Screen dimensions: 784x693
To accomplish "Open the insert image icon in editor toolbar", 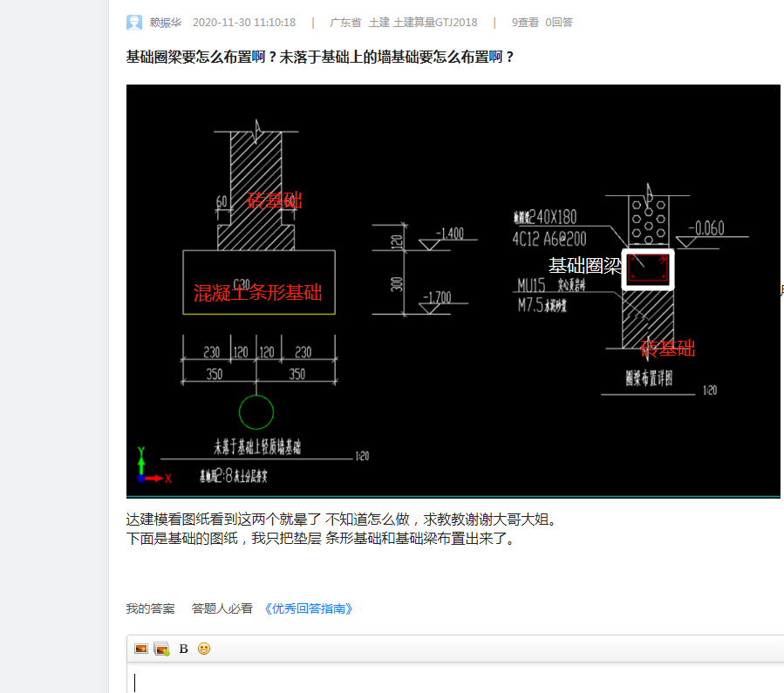I will click(x=141, y=649).
